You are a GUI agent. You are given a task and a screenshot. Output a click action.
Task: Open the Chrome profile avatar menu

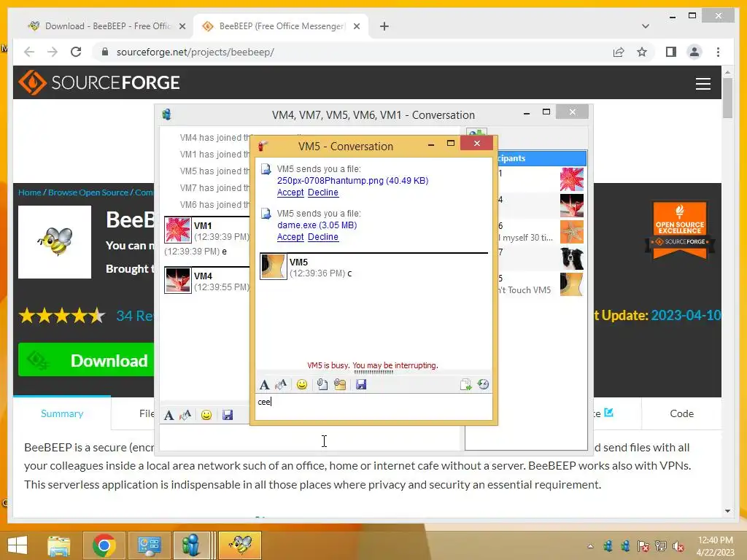694,52
